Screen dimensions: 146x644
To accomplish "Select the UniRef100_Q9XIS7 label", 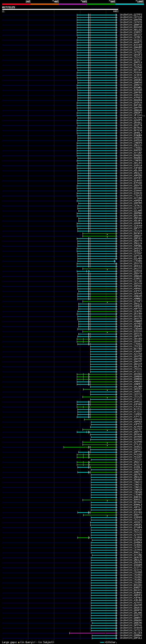I will (x=131, y=35).
